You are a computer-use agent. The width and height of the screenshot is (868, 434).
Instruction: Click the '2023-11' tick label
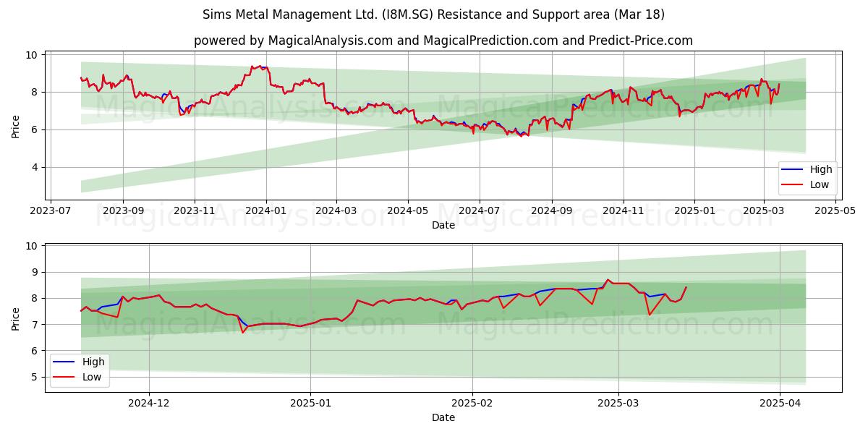(x=195, y=211)
